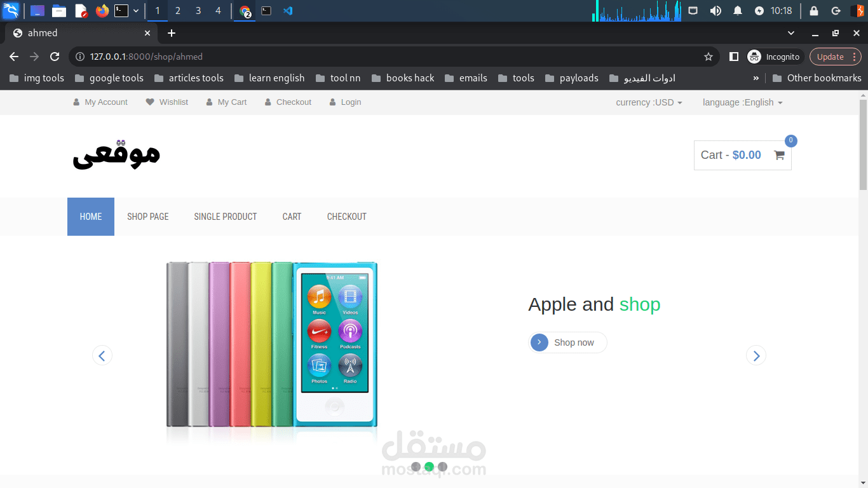
Task: Open the learn english bookmark folder
Action: tap(269, 78)
